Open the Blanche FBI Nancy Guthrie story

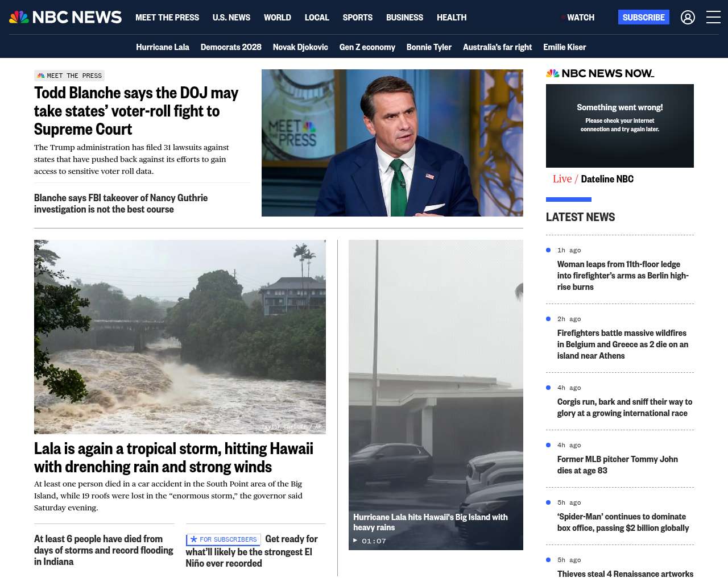click(121, 203)
